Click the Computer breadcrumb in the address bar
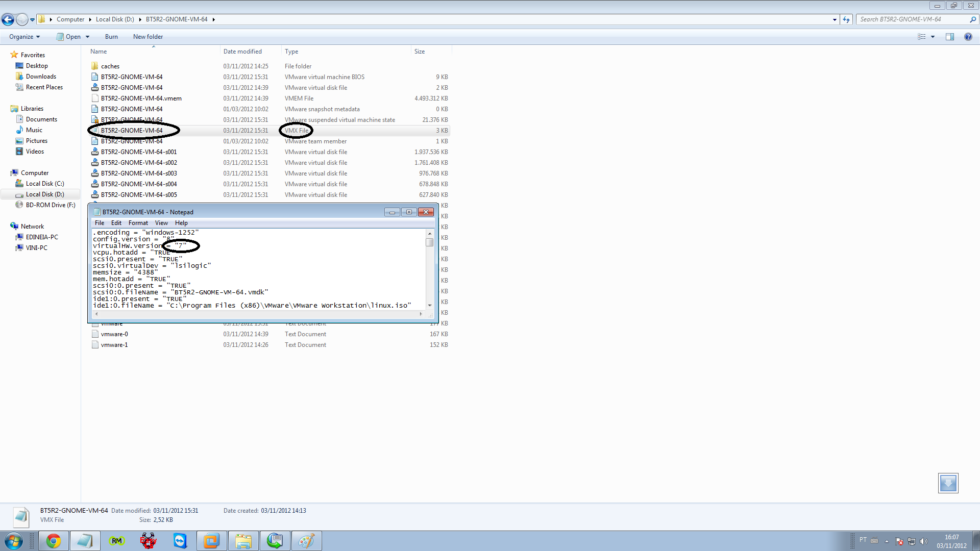 coord(70,19)
